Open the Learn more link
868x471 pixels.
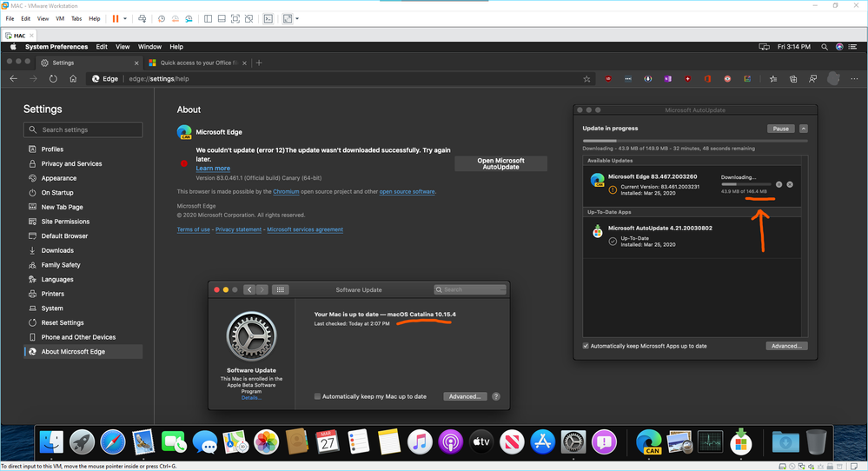point(213,169)
